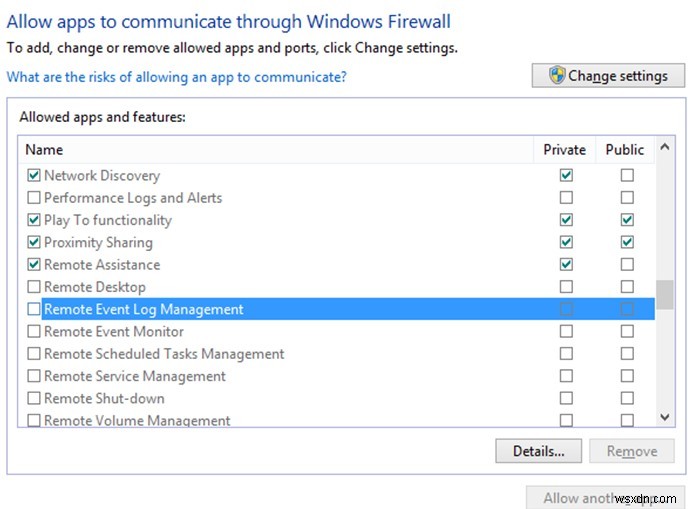Disable Private box for Remote Assistance

coord(566,265)
